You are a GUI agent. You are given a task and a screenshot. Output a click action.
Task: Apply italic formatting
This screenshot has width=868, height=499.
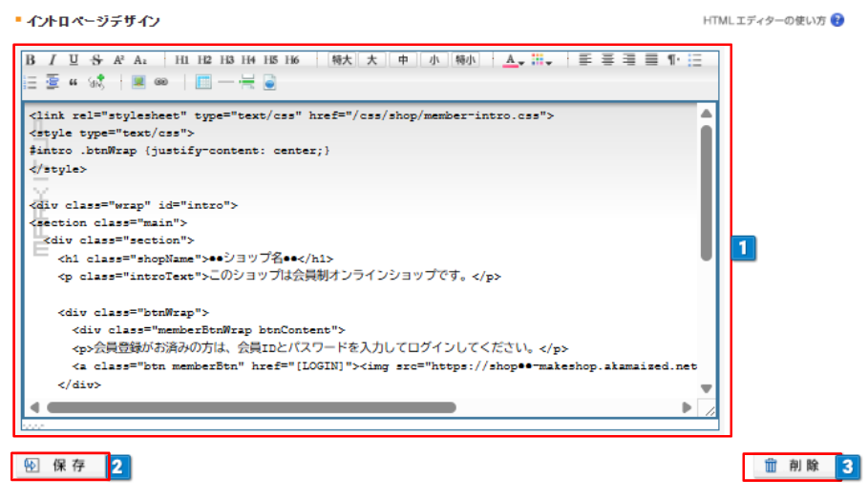(x=53, y=60)
